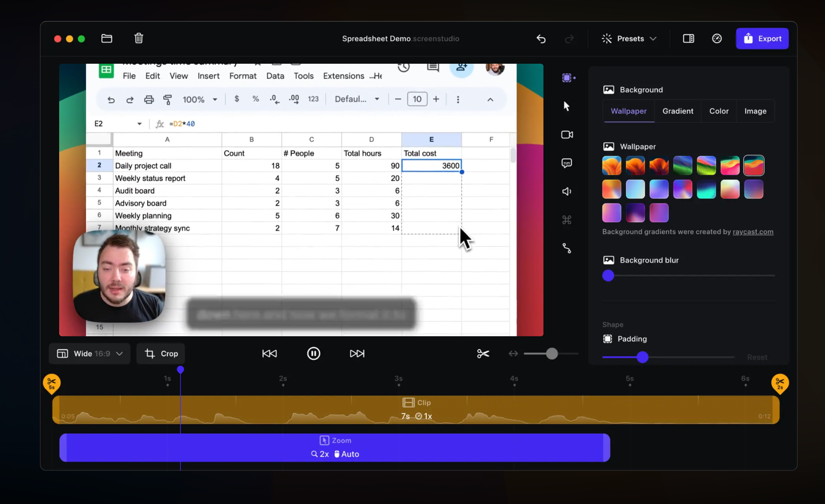The width and height of the screenshot is (825, 504).
Task: Click the font size field showing 10
Action: coord(417,99)
